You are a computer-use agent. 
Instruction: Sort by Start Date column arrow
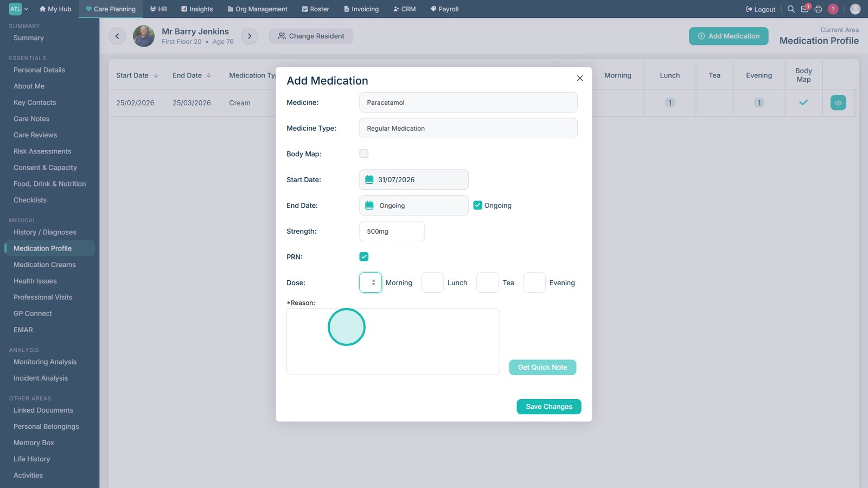click(x=156, y=75)
